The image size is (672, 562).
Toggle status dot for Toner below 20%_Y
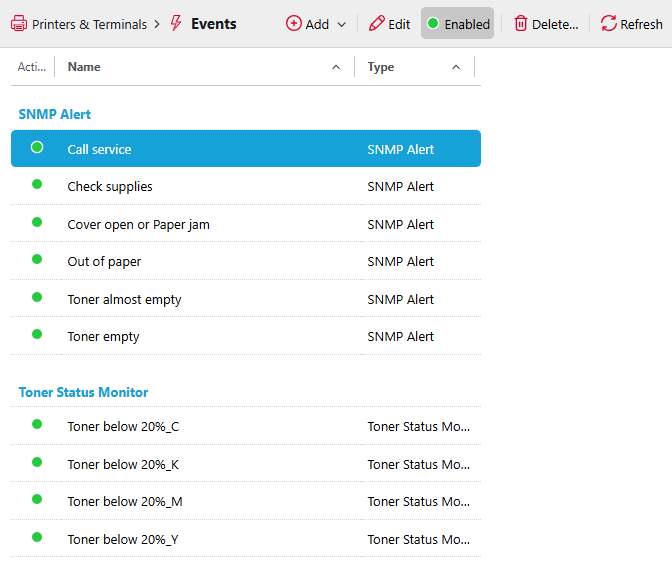pyautogui.click(x=37, y=537)
